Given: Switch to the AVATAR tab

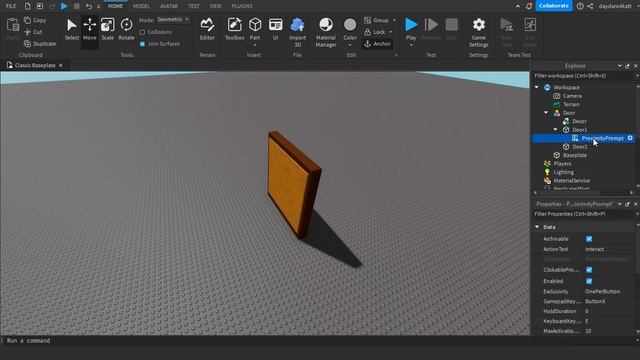Looking at the screenshot, I should pyautogui.click(x=169, y=6).
